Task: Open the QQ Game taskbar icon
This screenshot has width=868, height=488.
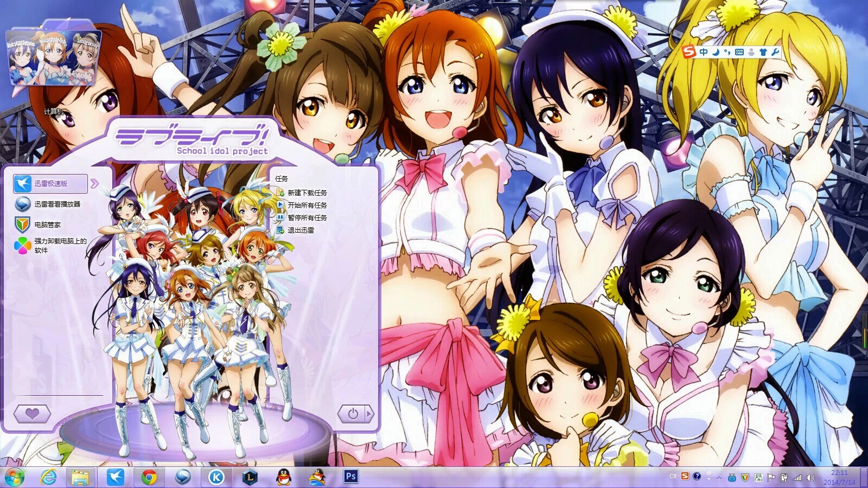Action: pos(317,477)
